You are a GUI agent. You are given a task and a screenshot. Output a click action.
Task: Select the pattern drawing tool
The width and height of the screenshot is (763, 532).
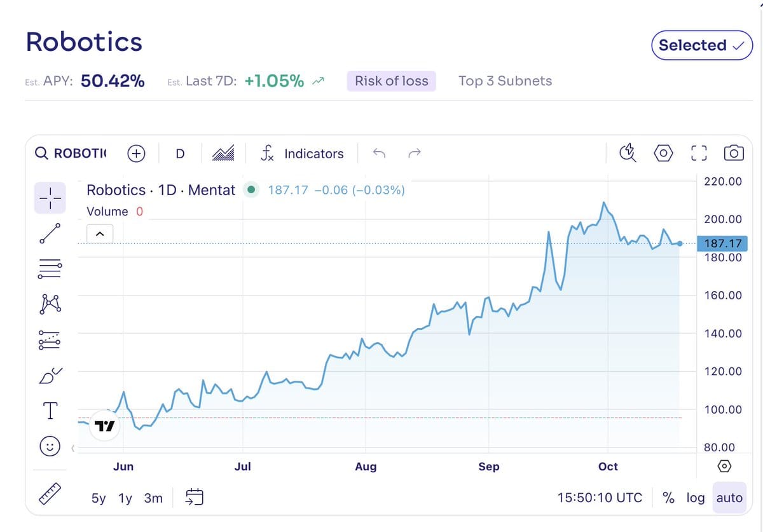point(50,304)
